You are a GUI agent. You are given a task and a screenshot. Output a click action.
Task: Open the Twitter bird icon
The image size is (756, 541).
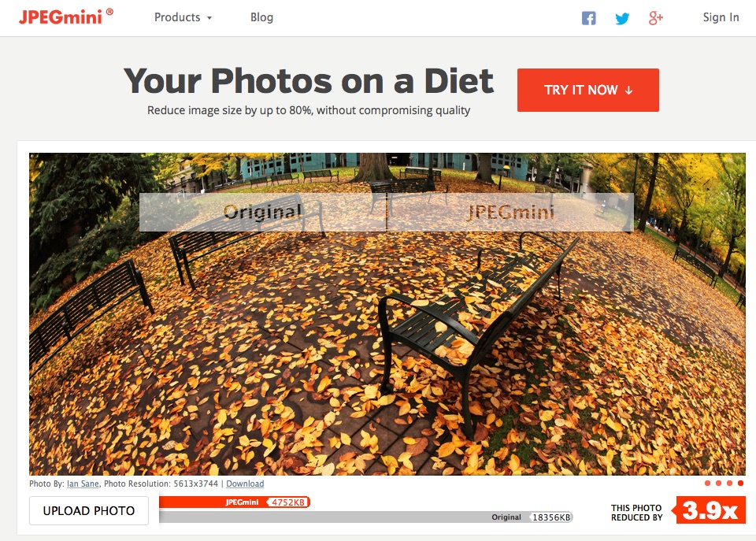point(622,18)
